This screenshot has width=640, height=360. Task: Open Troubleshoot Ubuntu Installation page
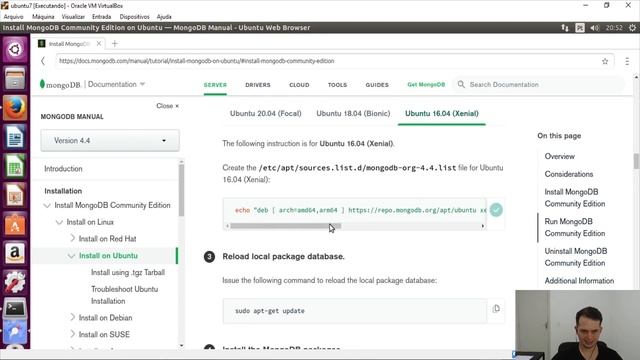pos(124,295)
